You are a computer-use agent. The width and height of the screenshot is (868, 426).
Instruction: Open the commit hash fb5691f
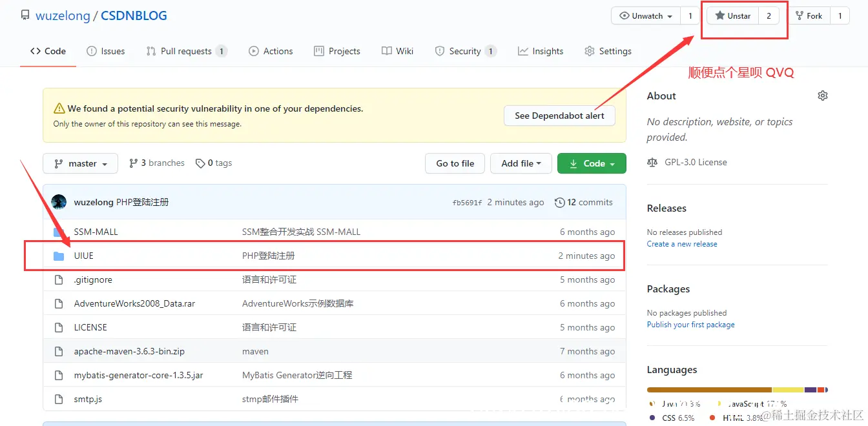tap(468, 203)
